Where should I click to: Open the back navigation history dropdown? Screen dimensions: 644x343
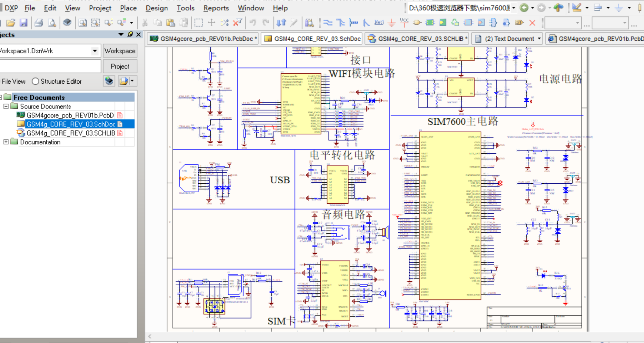533,8
